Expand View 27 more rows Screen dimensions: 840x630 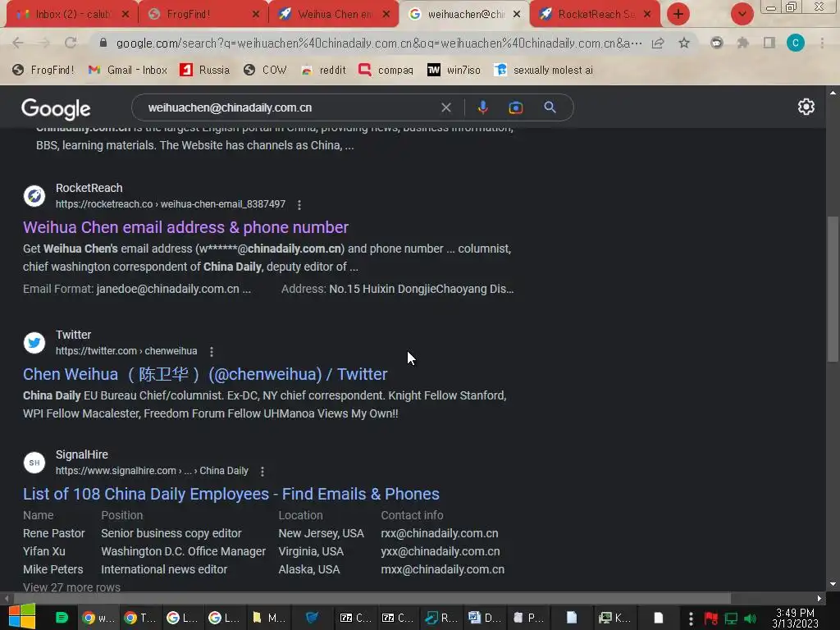(72, 587)
